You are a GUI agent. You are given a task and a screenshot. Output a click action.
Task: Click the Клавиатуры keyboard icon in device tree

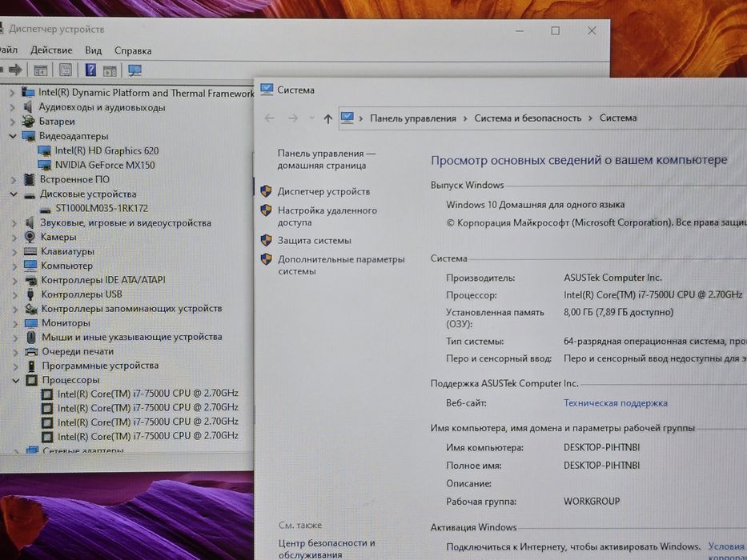click(30, 251)
